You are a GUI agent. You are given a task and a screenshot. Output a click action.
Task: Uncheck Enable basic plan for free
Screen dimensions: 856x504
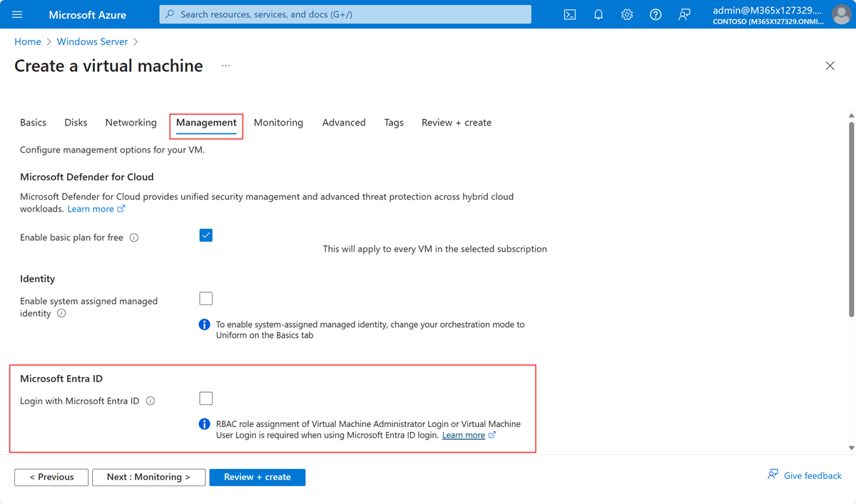(205, 235)
